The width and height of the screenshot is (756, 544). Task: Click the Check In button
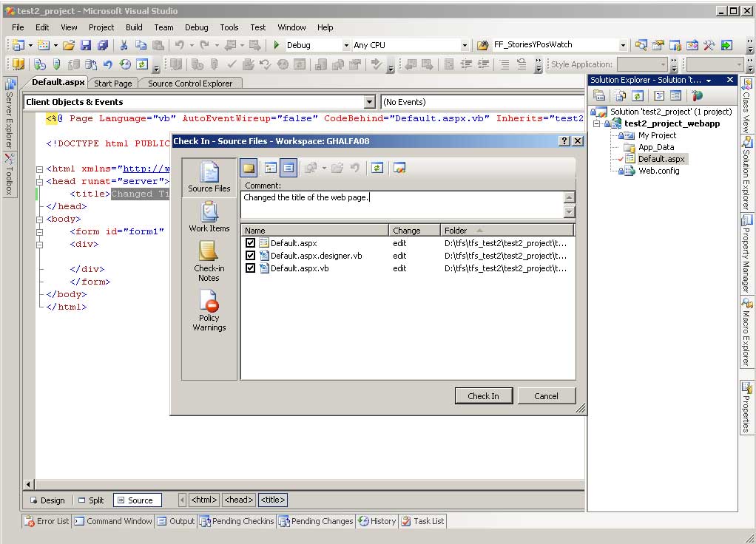coord(484,396)
